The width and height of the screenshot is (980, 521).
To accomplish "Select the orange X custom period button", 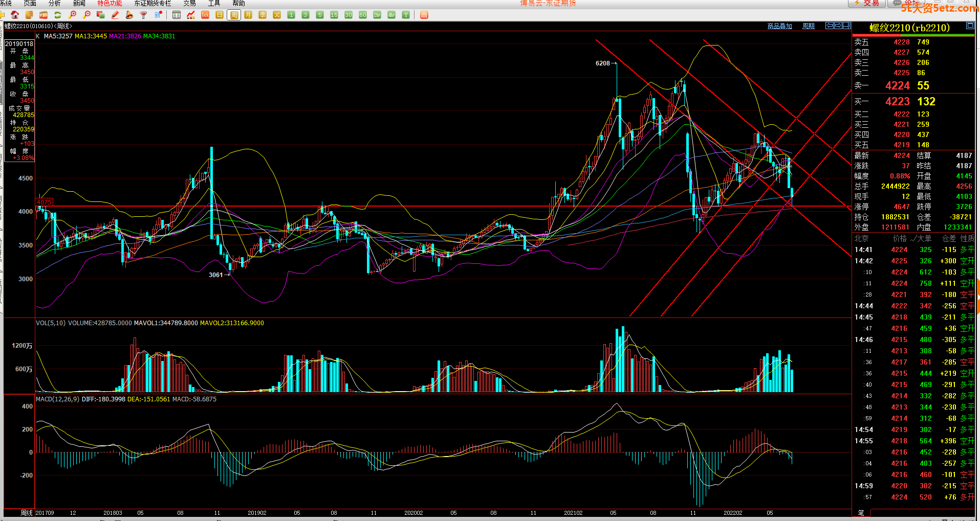I will tap(277, 15).
